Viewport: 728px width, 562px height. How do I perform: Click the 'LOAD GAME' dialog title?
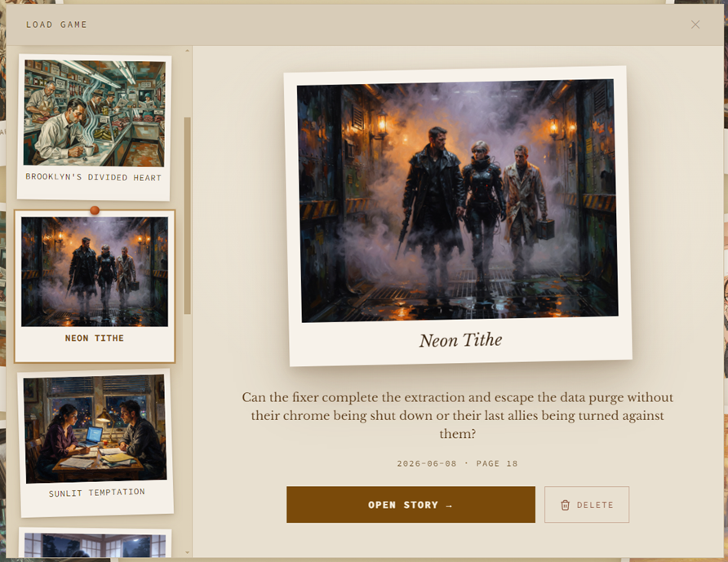click(x=56, y=24)
